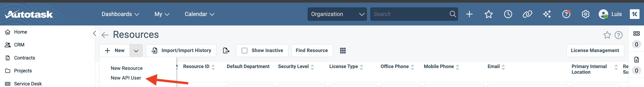644x87 pixels.
Task: Open CRM in the sidebar
Action: click(x=19, y=45)
